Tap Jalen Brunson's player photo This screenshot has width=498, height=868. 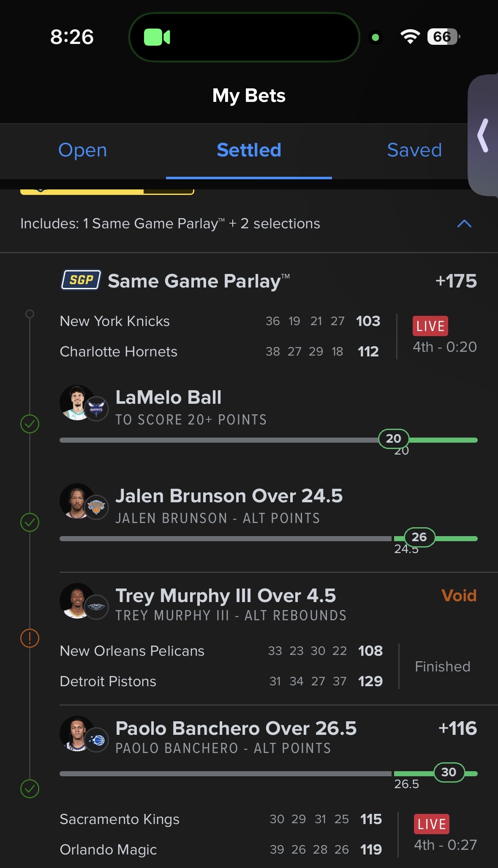pos(76,501)
